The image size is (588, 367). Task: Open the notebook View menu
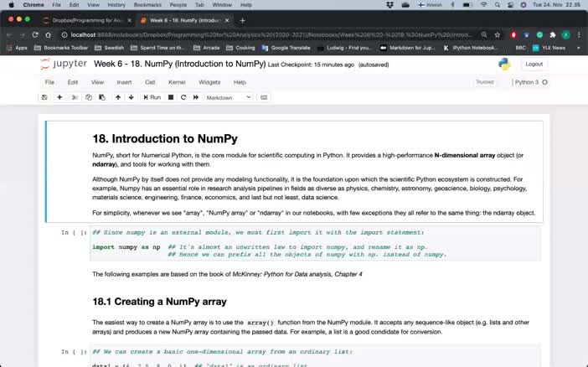97,82
